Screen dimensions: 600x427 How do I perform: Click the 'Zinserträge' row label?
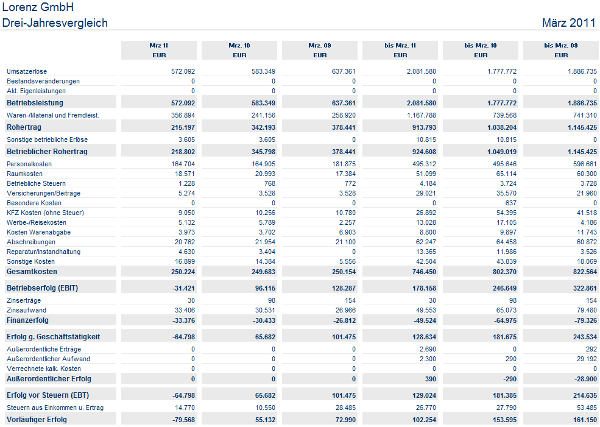pos(23,301)
